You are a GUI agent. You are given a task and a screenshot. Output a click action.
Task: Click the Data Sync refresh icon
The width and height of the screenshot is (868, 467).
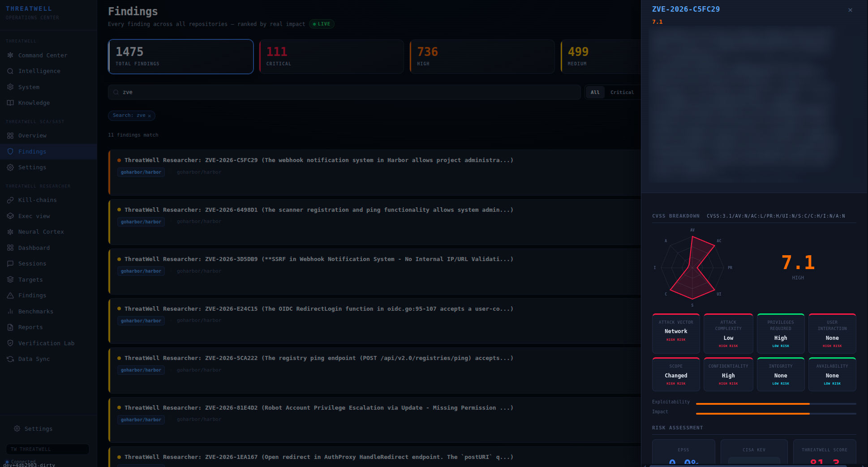pos(10,359)
